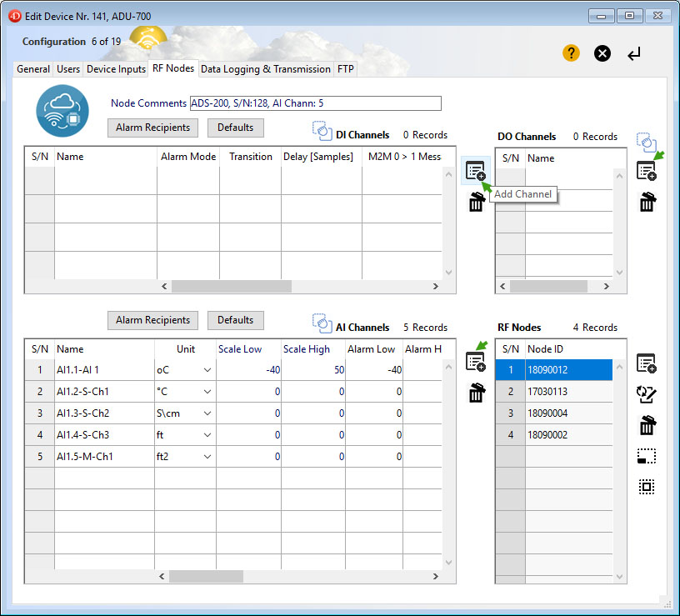The width and height of the screenshot is (680, 616).
Task: Click Alarm Recipients button above AI Channels
Action: pyautogui.click(x=152, y=320)
